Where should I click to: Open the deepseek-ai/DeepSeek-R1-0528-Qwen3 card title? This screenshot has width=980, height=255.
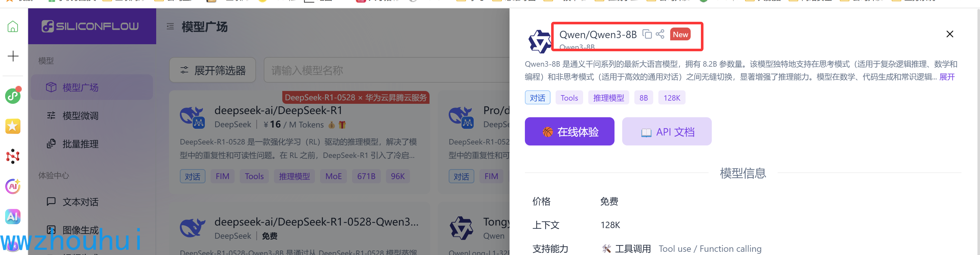tap(317, 221)
